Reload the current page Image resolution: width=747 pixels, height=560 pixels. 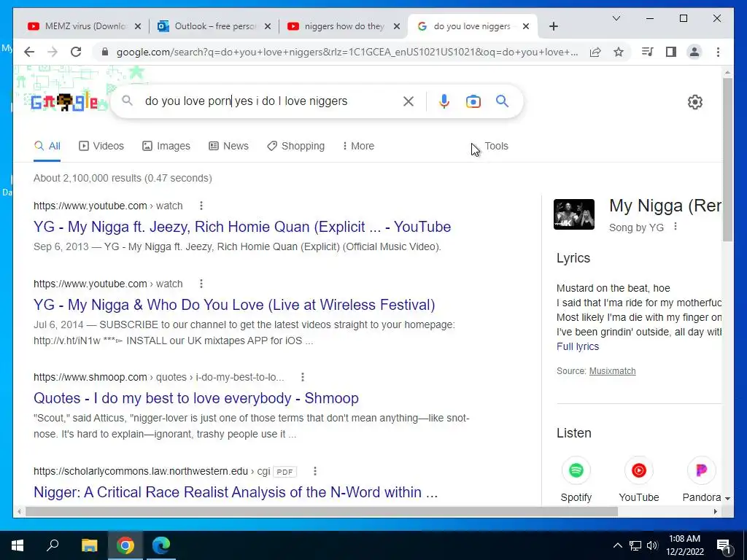point(76,52)
